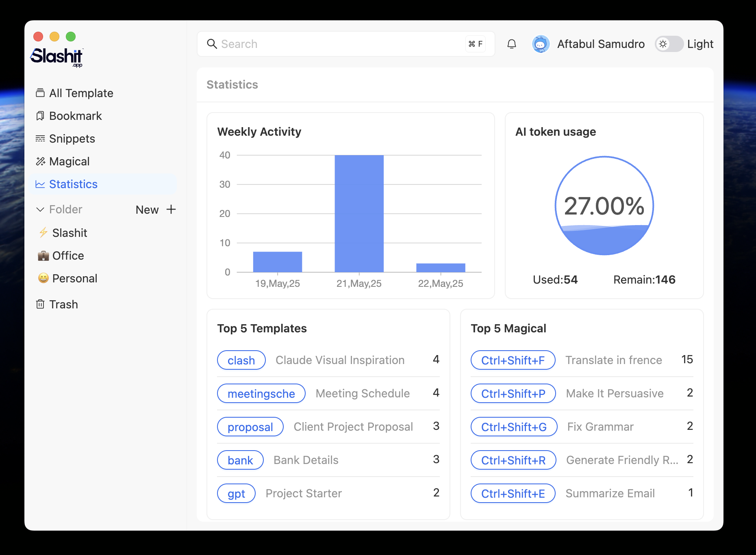Open All Template in sidebar
Screen dimensions: 756x555
[104, 93]
